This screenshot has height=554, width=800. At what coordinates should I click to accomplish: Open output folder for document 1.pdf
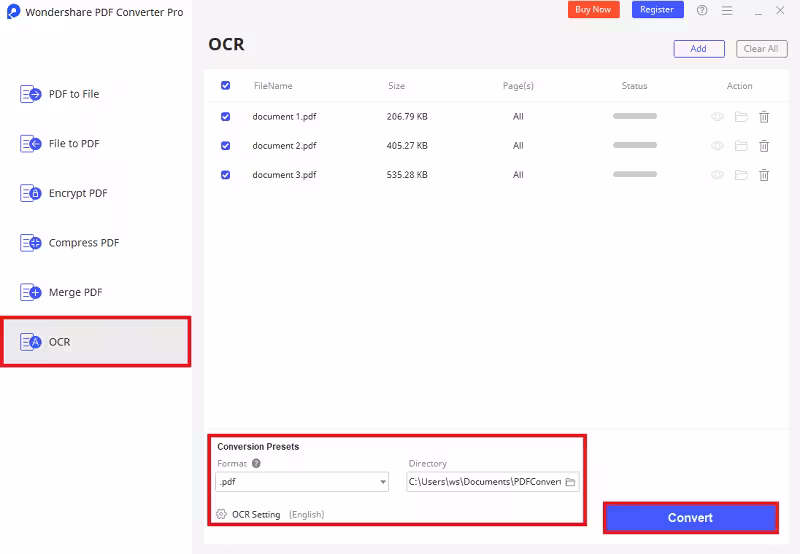coord(741,117)
